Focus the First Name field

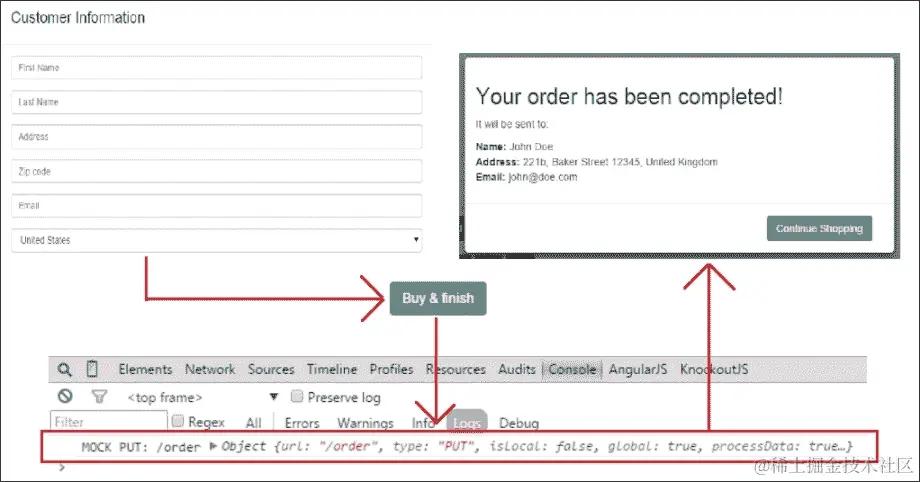pyautogui.click(x=217, y=68)
